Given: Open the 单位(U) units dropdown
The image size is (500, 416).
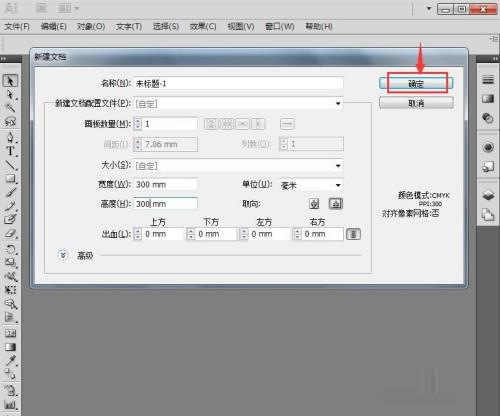Looking at the screenshot, I should click(x=311, y=185).
